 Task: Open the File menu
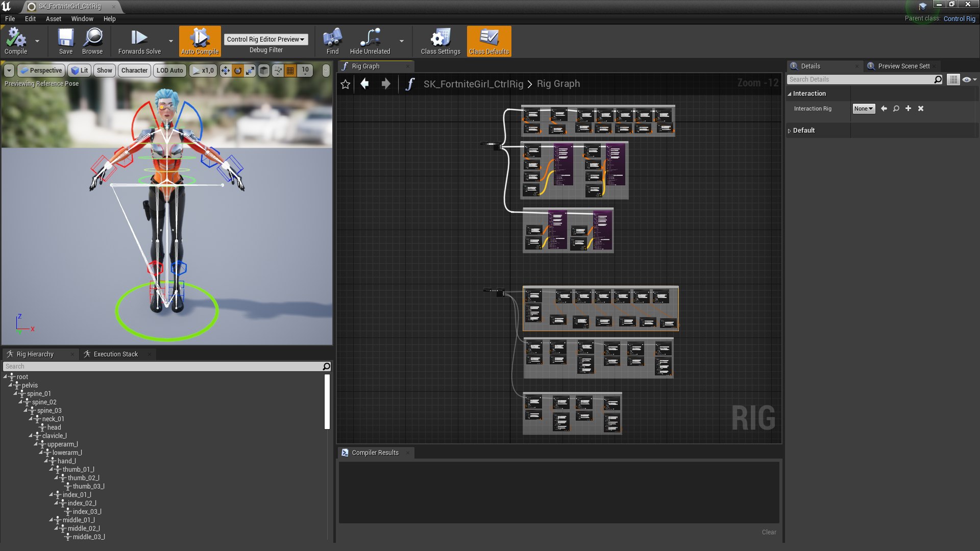coord(10,19)
